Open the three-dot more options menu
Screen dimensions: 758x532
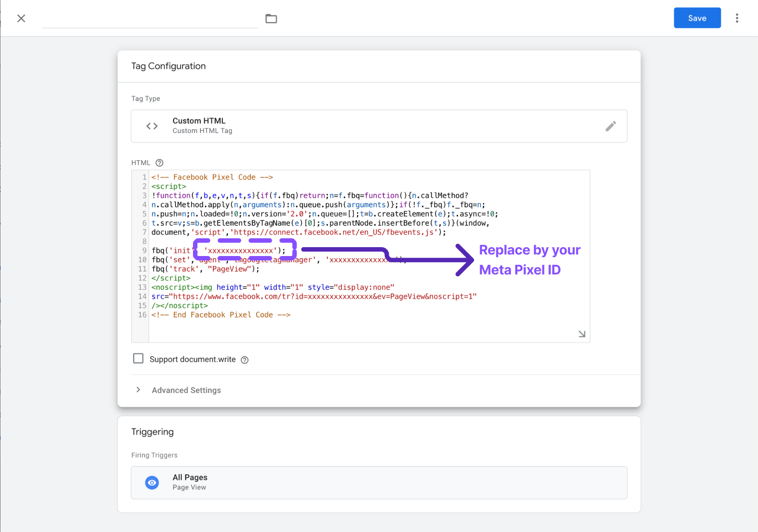737,18
